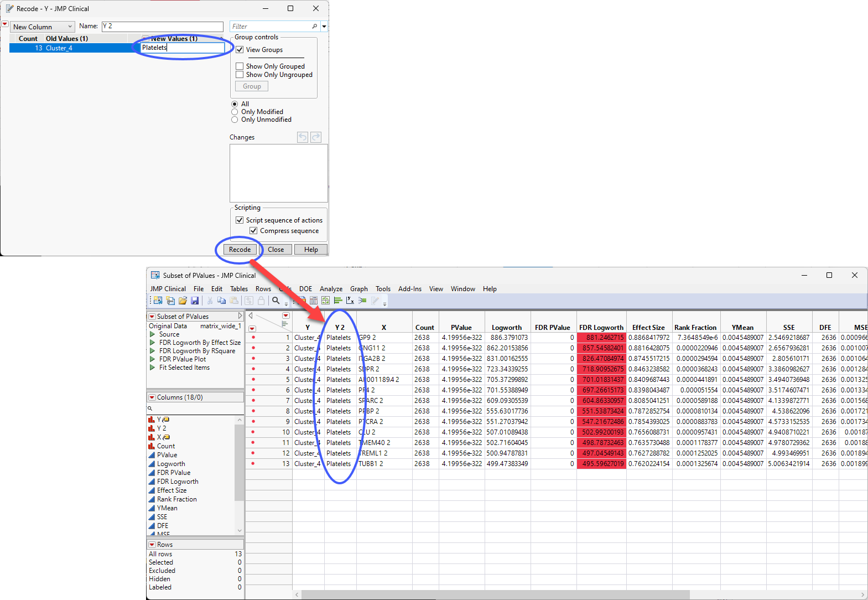Click the Fit Y by X icon
868x600 pixels.
pyautogui.click(x=350, y=301)
